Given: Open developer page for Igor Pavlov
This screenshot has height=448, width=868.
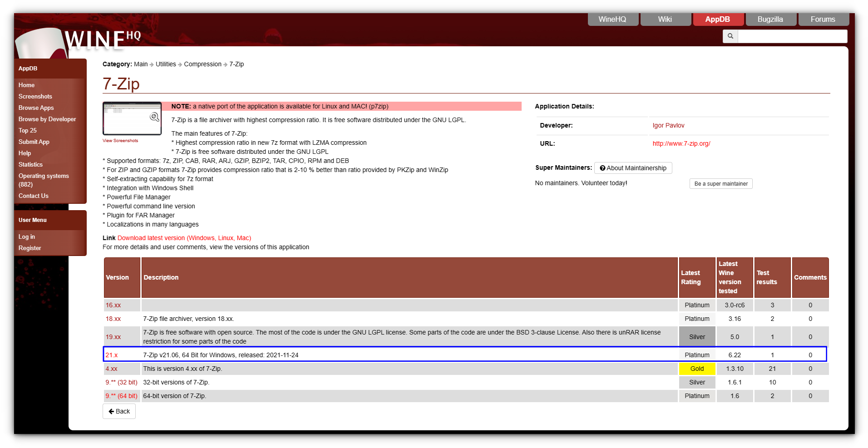Looking at the screenshot, I should tap(668, 125).
